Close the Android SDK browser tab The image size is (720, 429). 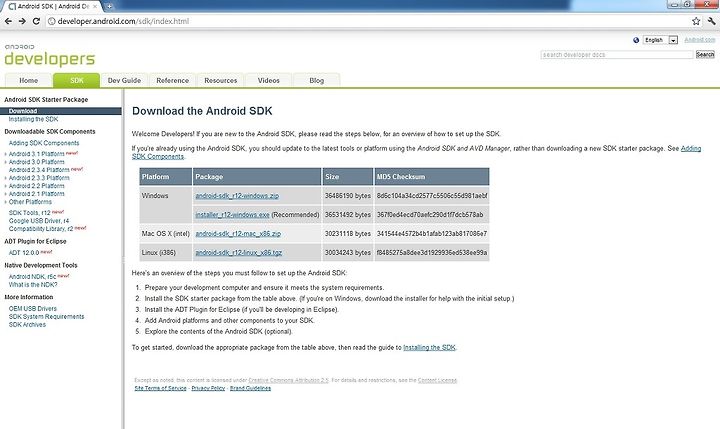tap(95, 6)
